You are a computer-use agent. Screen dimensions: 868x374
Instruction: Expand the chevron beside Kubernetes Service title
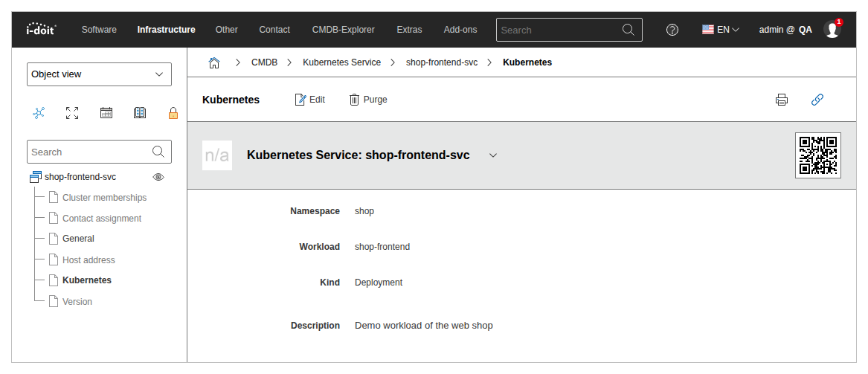coord(493,155)
